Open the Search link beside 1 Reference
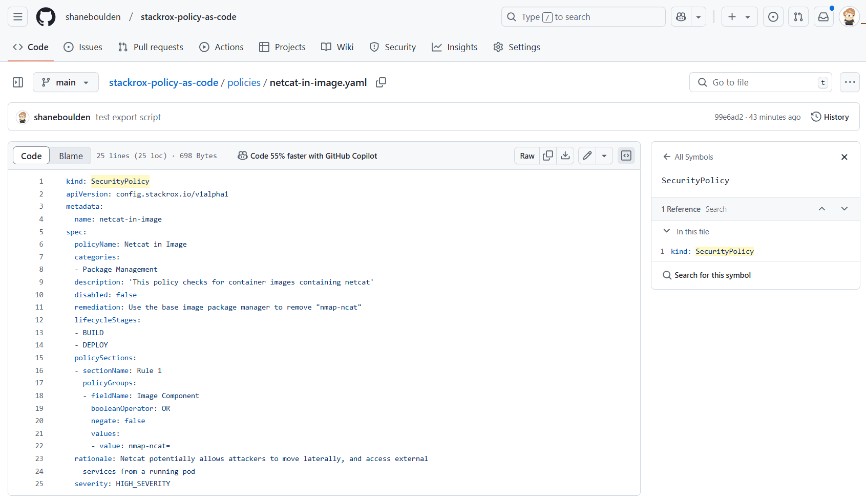This screenshot has width=866, height=504. [x=716, y=209]
